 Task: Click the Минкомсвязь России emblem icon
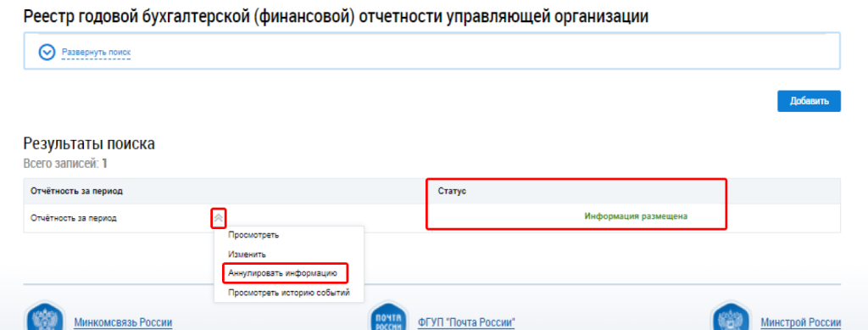coord(45,316)
